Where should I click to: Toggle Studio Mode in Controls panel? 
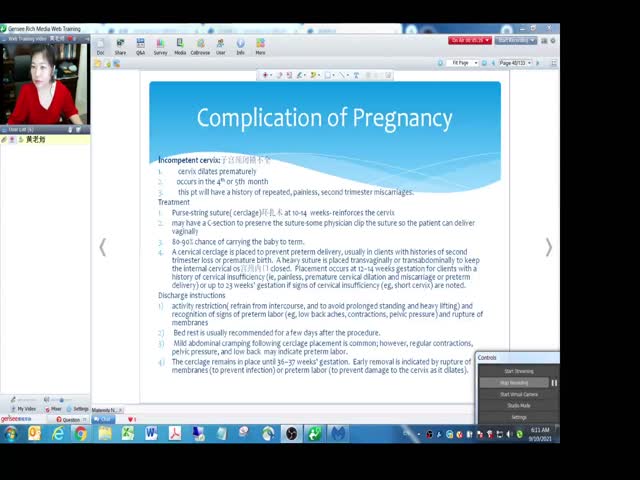(x=518, y=406)
